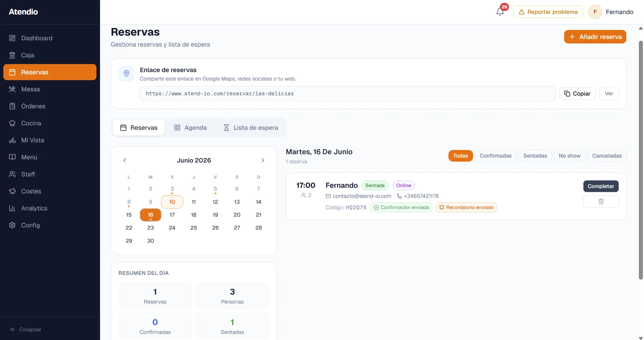The image size is (644, 340).
Task: Filter by Sentadas reservations
Action: click(535, 156)
